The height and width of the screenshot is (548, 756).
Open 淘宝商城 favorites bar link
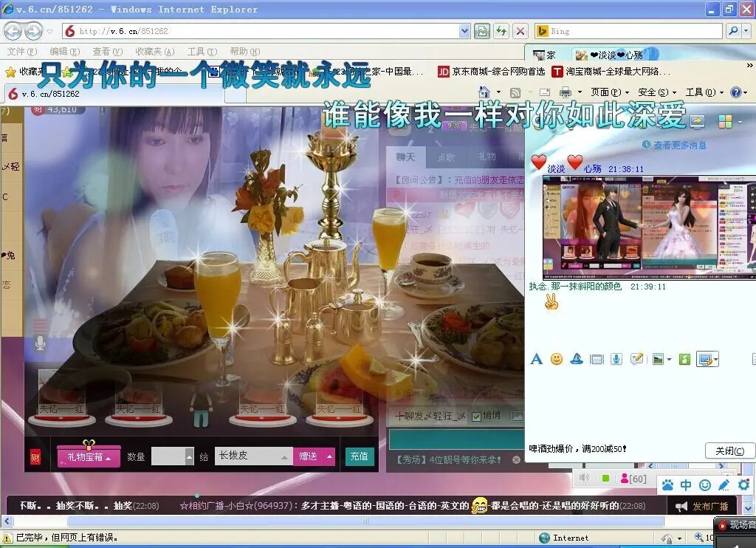coord(611,72)
